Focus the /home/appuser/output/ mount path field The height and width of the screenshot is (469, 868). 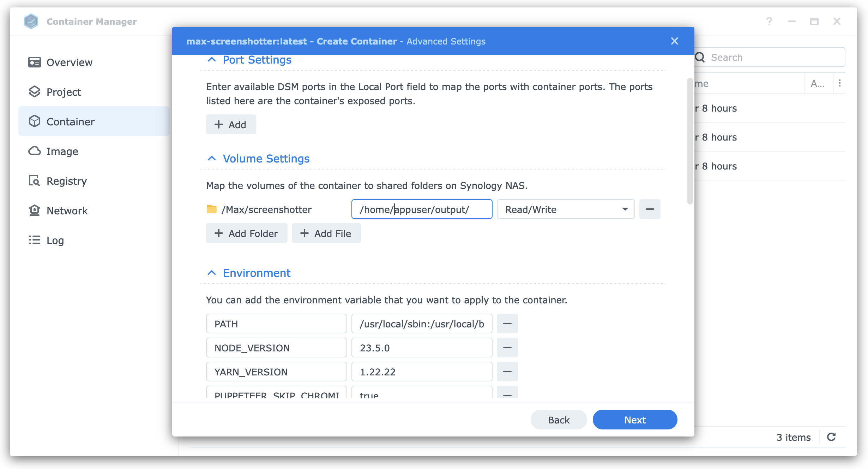click(422, 209)
